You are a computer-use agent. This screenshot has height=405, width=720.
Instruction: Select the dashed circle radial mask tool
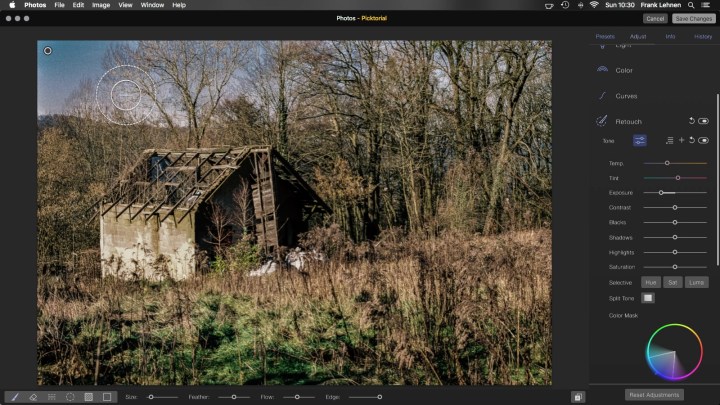[x=70, y=397]
